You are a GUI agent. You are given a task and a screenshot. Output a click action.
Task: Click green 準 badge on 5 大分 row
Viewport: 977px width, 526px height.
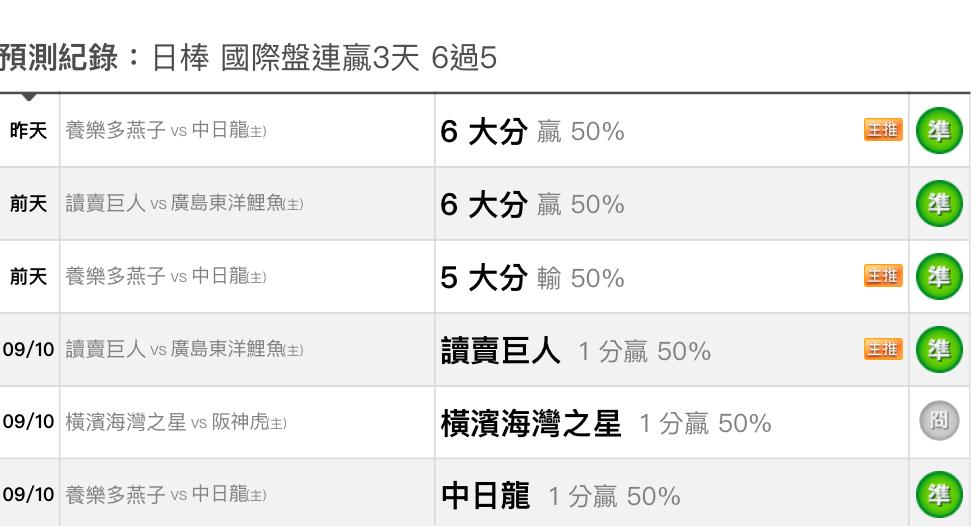coord(939,277)
